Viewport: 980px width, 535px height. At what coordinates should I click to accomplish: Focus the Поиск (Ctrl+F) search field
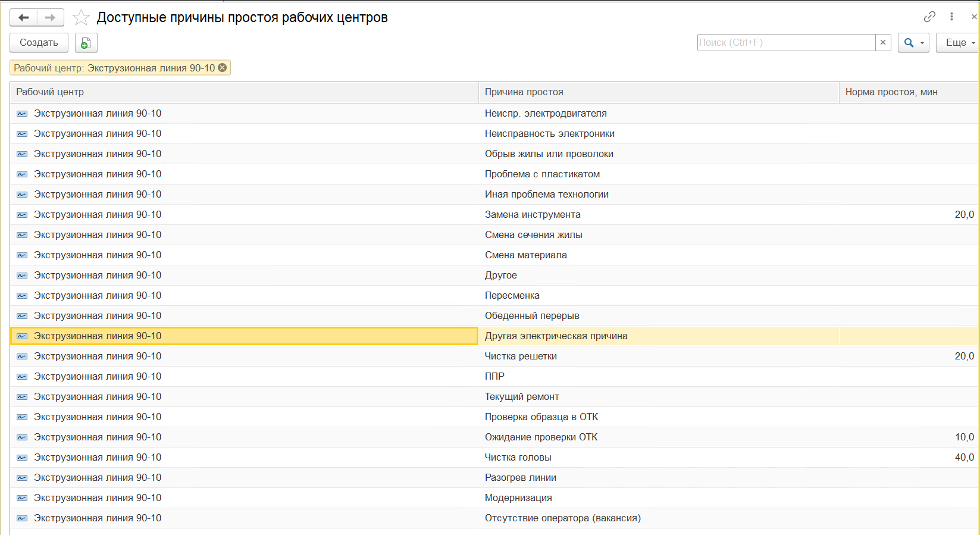click(x=786, y=42)
